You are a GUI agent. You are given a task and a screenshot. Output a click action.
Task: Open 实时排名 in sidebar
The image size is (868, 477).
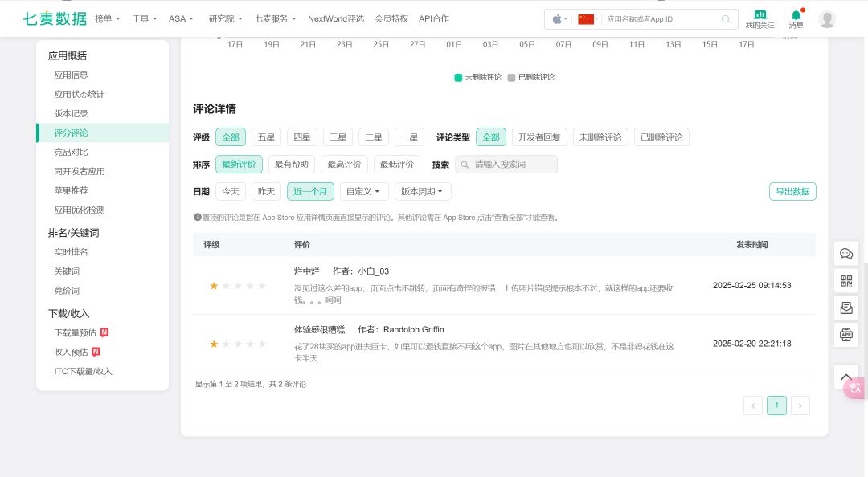71,252
